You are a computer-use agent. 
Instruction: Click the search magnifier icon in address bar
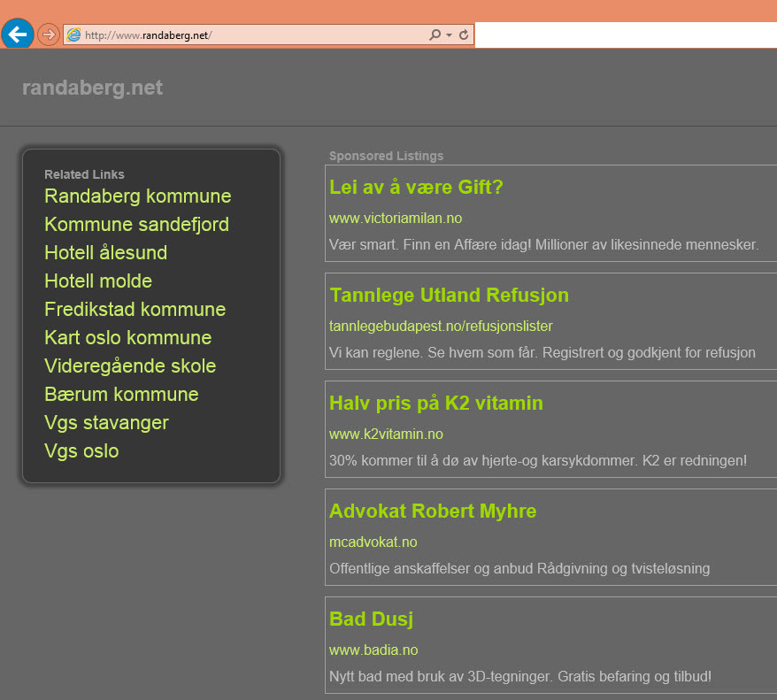point(435,35)
